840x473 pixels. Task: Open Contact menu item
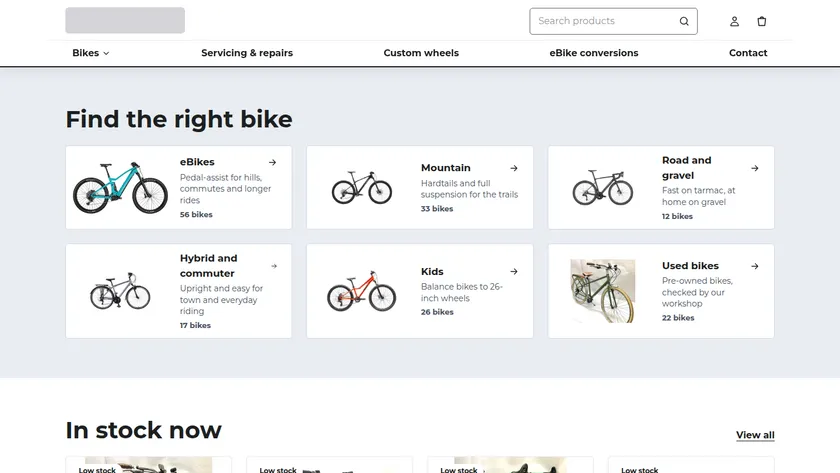tap(748, 53)
